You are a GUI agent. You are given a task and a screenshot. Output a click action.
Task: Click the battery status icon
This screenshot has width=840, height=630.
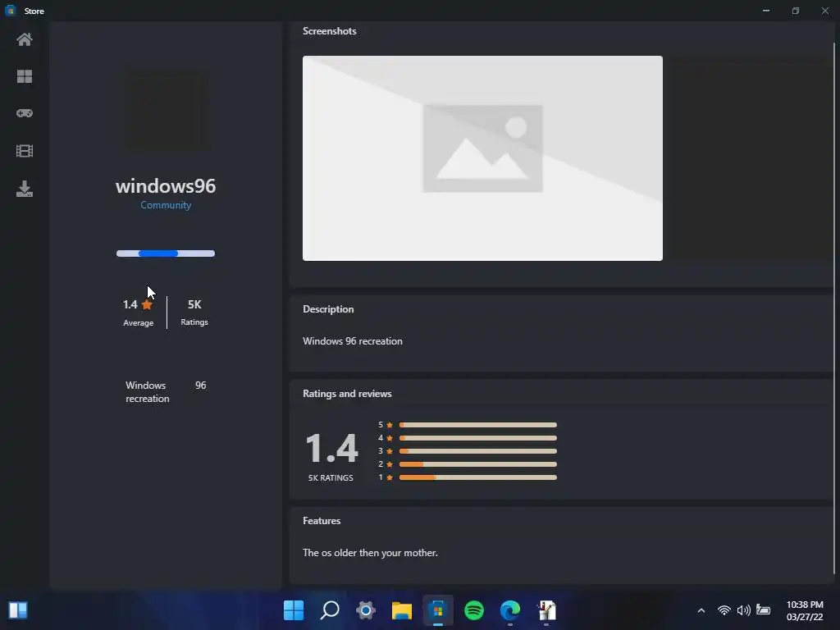click(764, 609)
